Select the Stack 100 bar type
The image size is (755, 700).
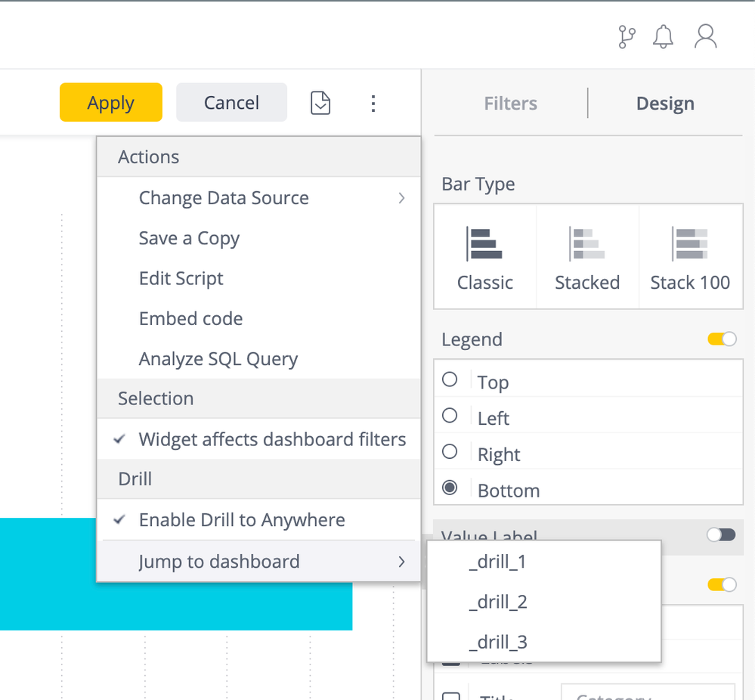click(690, 257)
